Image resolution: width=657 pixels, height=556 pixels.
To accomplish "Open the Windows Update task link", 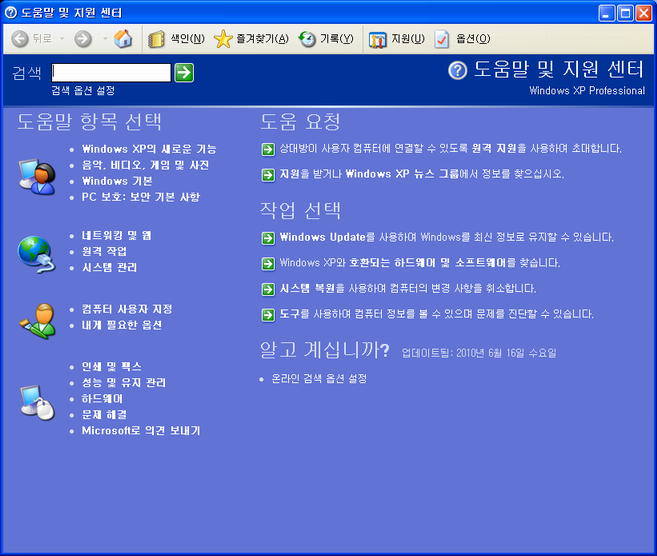I will coord(446,237).
